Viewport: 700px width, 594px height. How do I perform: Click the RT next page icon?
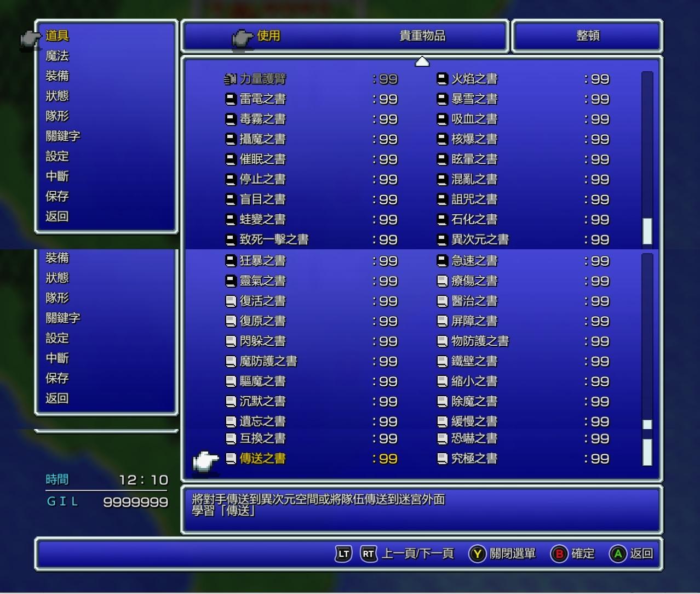click(x=368, y=554)
